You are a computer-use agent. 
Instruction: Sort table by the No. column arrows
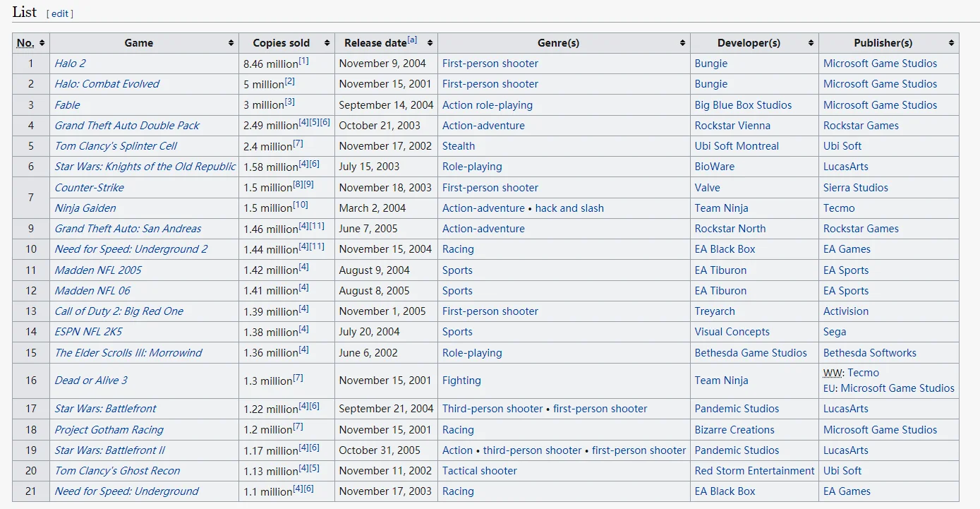[x=42, y=43]
